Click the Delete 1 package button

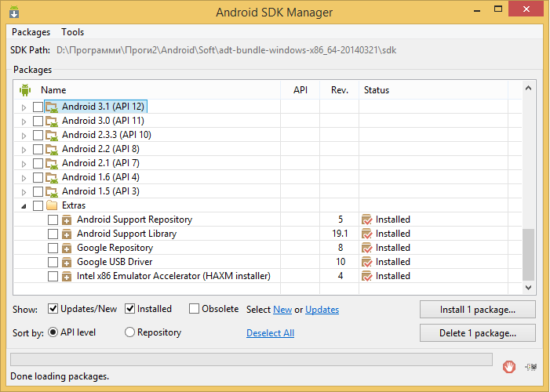[x=477, y=332]
